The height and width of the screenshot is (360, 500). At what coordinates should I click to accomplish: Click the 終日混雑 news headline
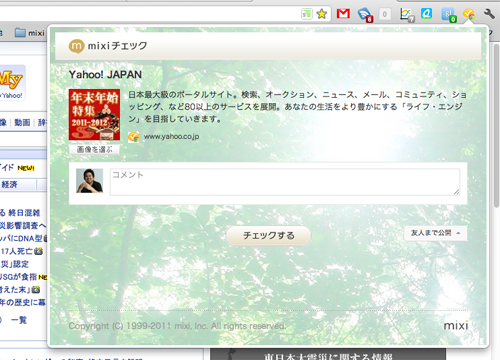pyautogui.click(x=24, y=213)
